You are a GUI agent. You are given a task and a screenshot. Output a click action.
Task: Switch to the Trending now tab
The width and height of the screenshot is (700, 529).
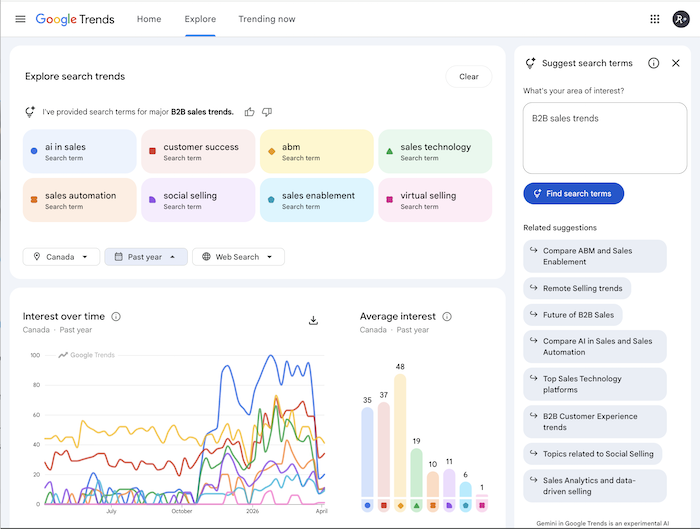(266, 19)
